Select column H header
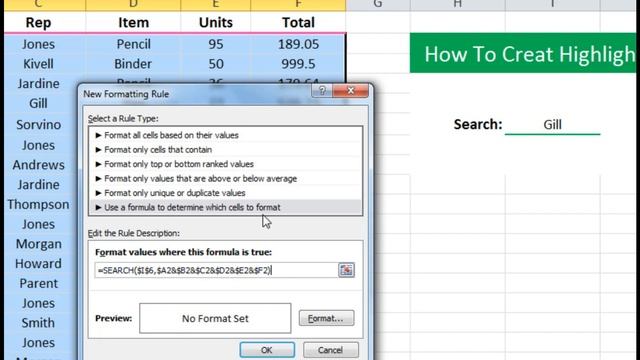Viewport: 640px width, 360px height. [458, 5]
